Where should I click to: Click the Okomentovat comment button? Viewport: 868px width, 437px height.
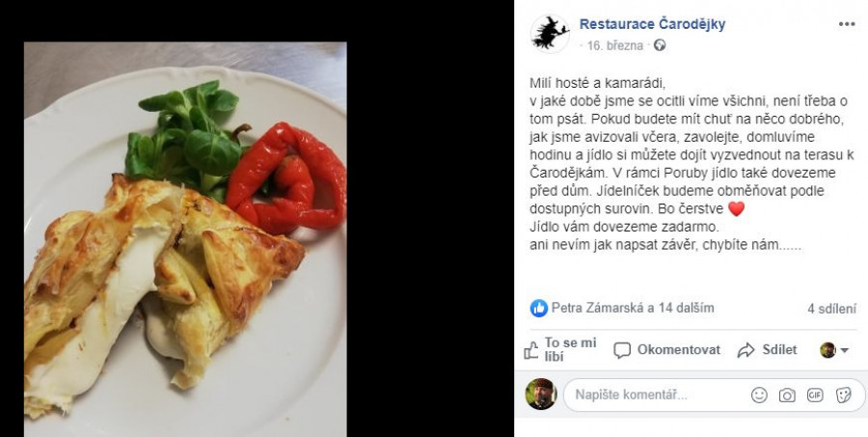[x=667, y=350]
